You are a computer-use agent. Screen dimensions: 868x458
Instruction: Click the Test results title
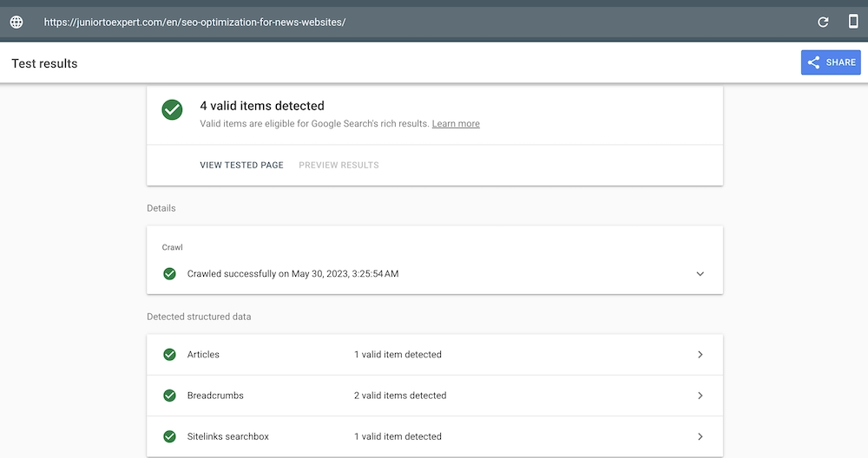[x=44, y=63]
